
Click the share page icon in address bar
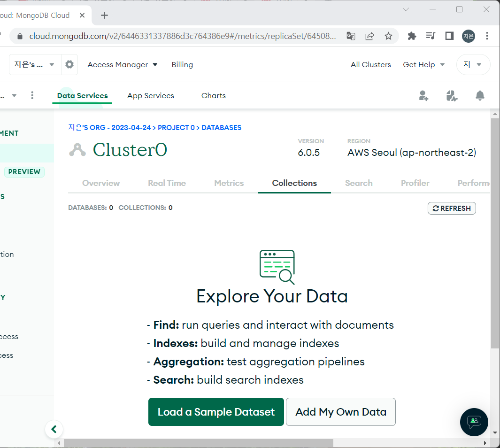coord(369,36)
